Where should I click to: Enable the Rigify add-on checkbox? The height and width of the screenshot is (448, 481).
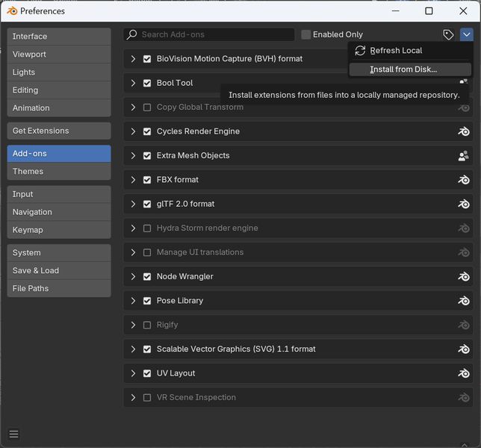coord(147,325)
